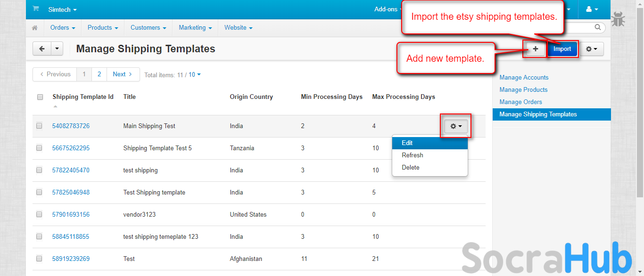Image resolution: width=644 pixels, height=276 pixels.
Task: Choose Edit from the context menu
Action: point(407,143)
